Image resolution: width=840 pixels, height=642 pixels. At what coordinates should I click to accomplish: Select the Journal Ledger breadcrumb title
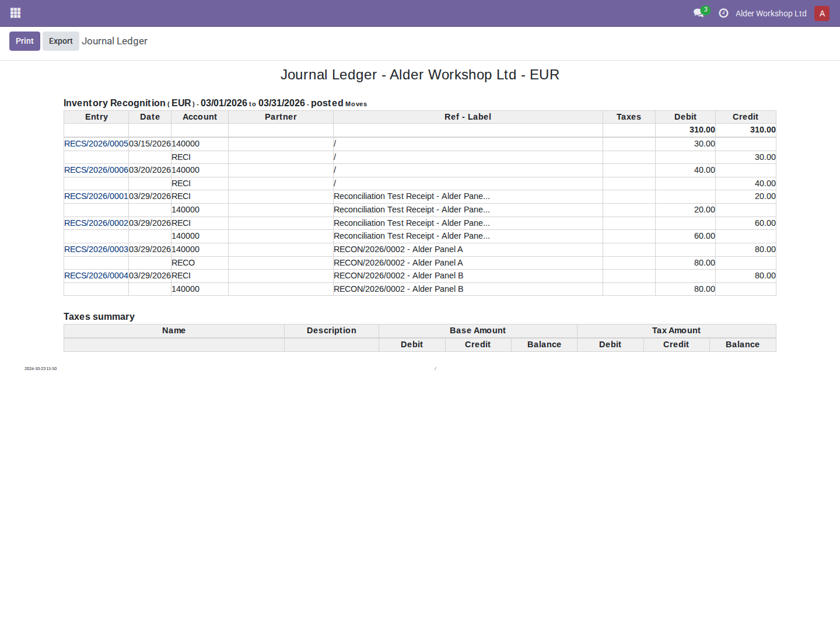(114, 41)
